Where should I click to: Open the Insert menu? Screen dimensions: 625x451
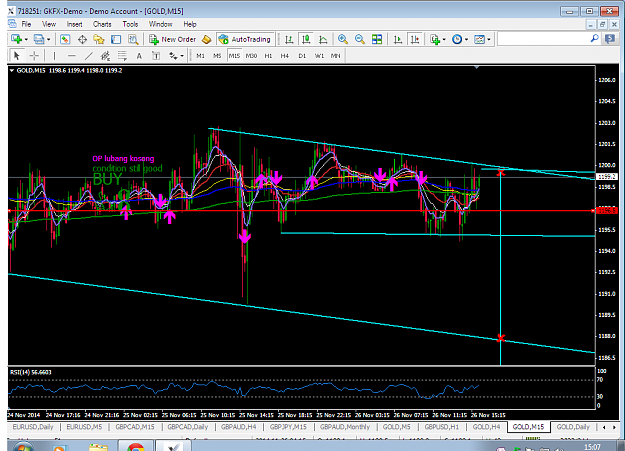pos(75,24)
